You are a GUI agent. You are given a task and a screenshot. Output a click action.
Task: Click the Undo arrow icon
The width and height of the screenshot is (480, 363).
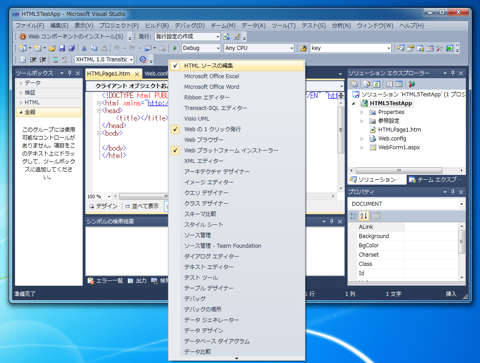point(117,48)
